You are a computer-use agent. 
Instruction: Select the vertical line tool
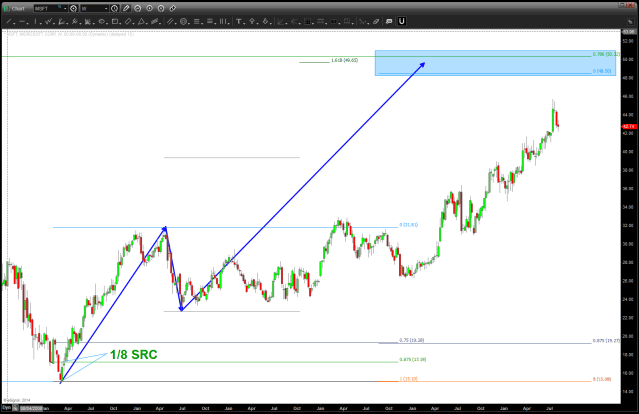tap(35, 21)
